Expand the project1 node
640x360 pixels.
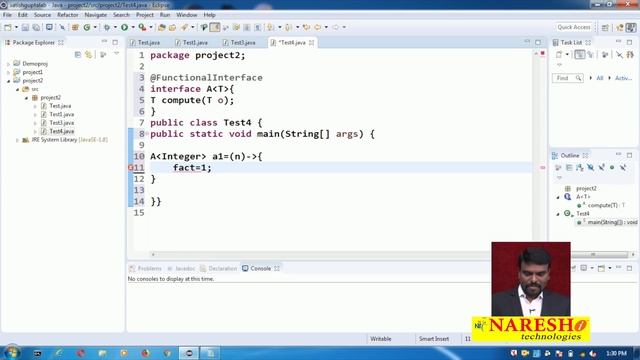8,73
